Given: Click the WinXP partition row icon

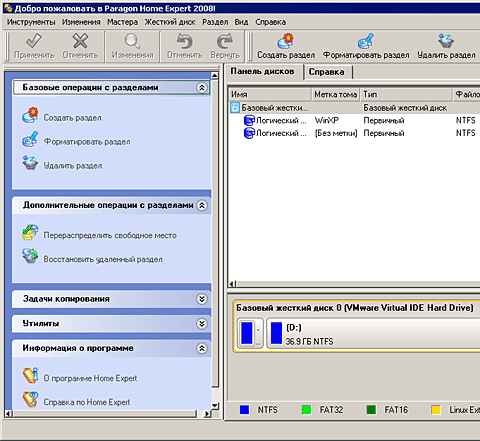Looking at the screenshot, I should pos(249,120).
